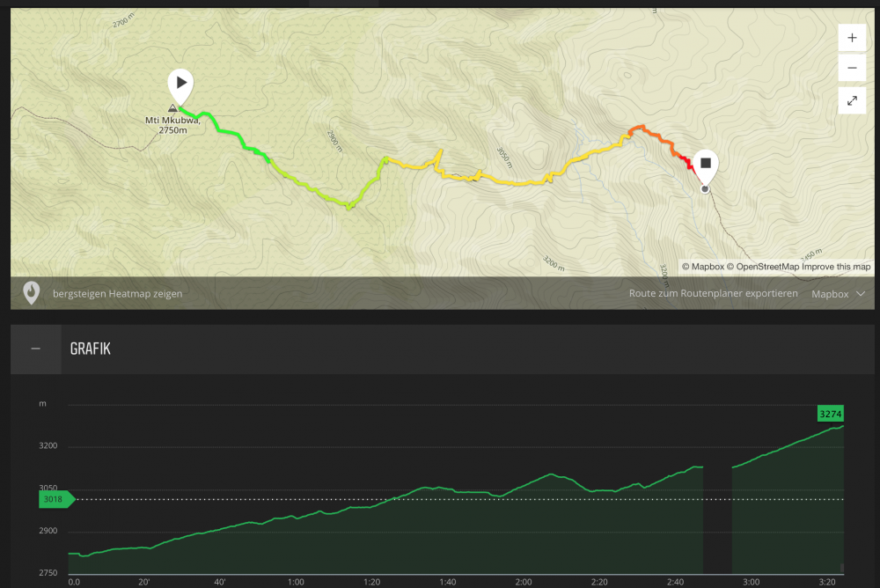Zoom in on the map
Screen dimensions: 880x588
[x=852, y=38]
